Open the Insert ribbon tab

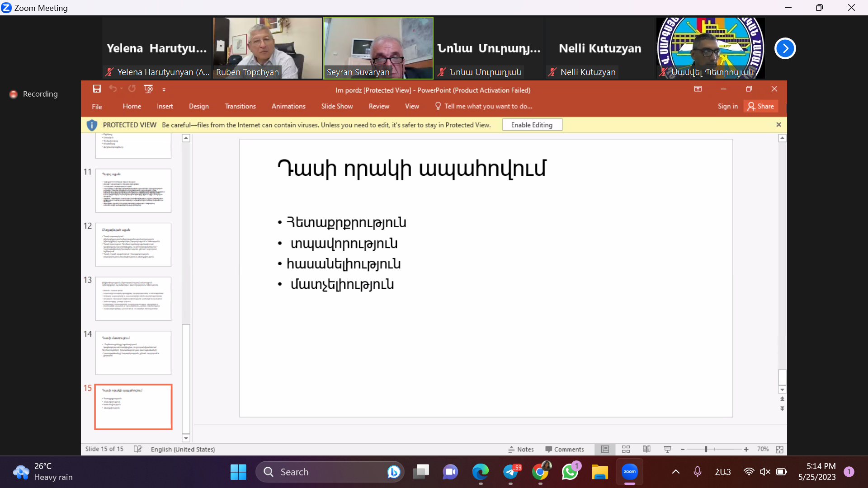click(165, 106)
